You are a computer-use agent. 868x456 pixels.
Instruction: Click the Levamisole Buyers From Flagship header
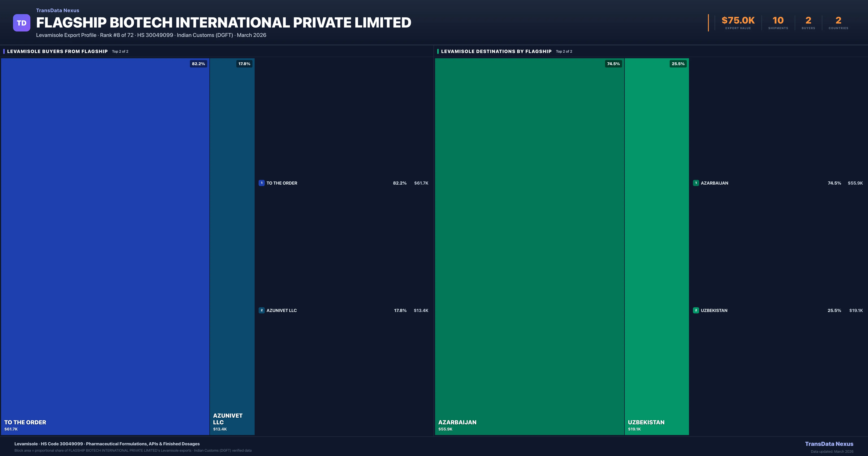pyautogui.click(x=57, y=51)
